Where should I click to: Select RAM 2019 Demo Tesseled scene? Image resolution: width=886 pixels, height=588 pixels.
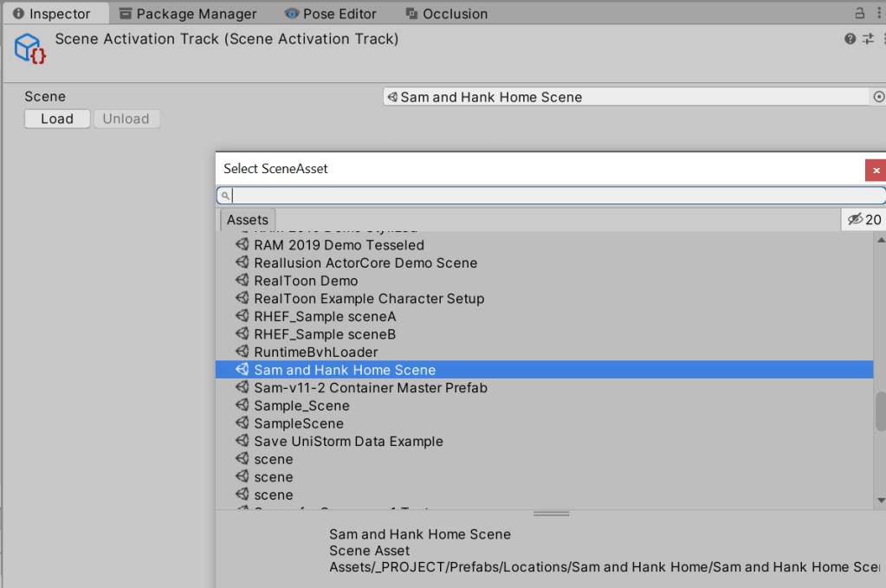pyautogui.click(x=544, y=245)
